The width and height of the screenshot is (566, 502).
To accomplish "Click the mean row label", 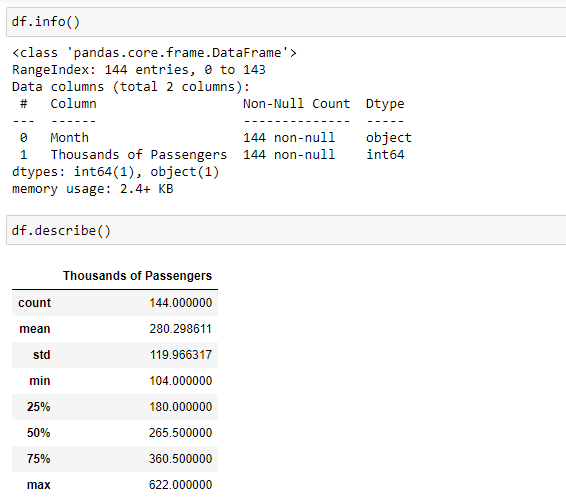I will [x=35, y=329].
